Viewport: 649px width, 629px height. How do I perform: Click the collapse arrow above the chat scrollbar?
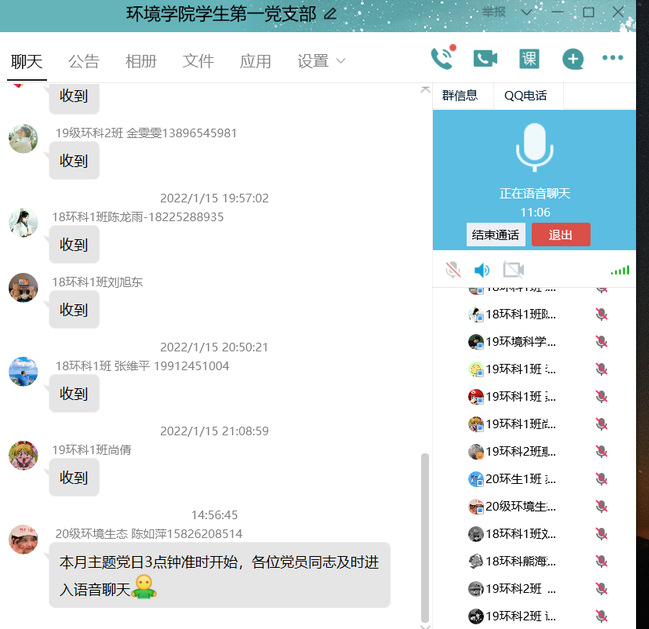[425, 89]
